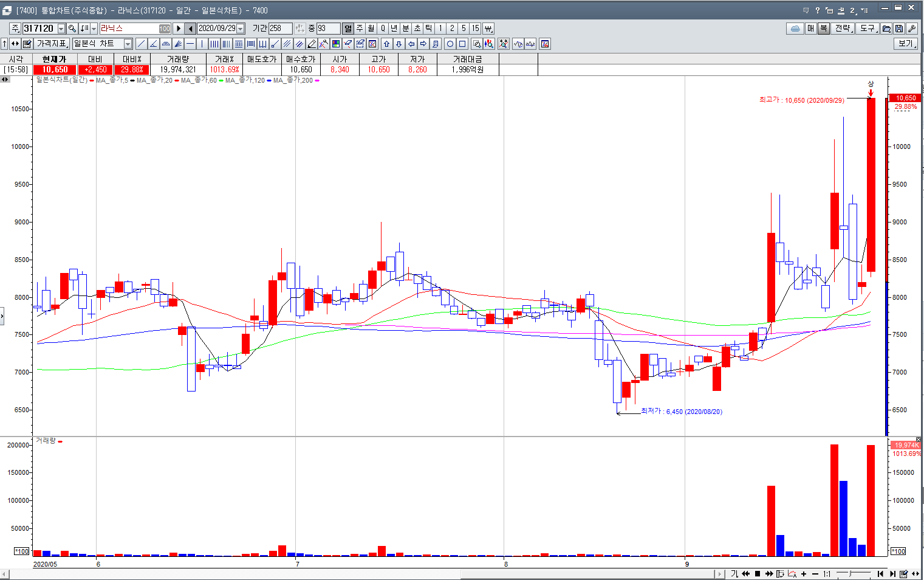Insert a left arrow marker

pos(411,44)
